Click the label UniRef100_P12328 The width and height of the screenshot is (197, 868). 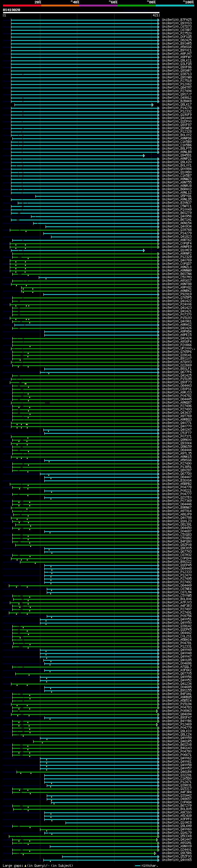click(x=177, y=131)
